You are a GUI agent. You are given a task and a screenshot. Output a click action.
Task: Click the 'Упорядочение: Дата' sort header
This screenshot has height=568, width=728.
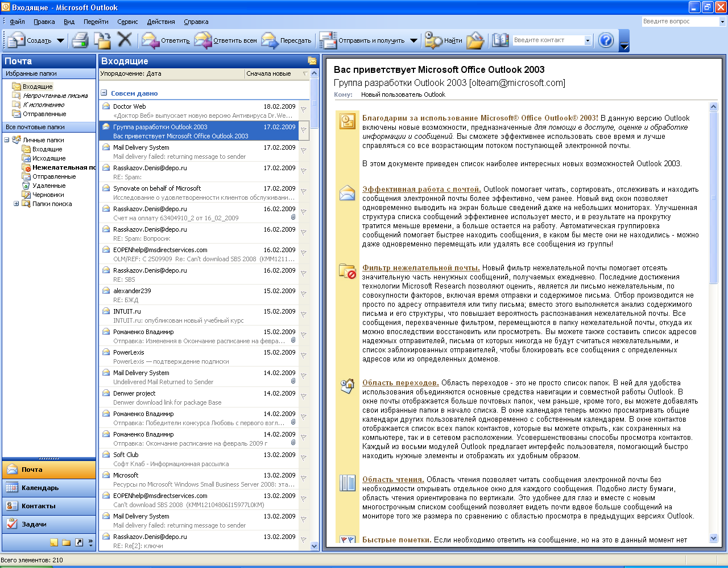[172, 73]
